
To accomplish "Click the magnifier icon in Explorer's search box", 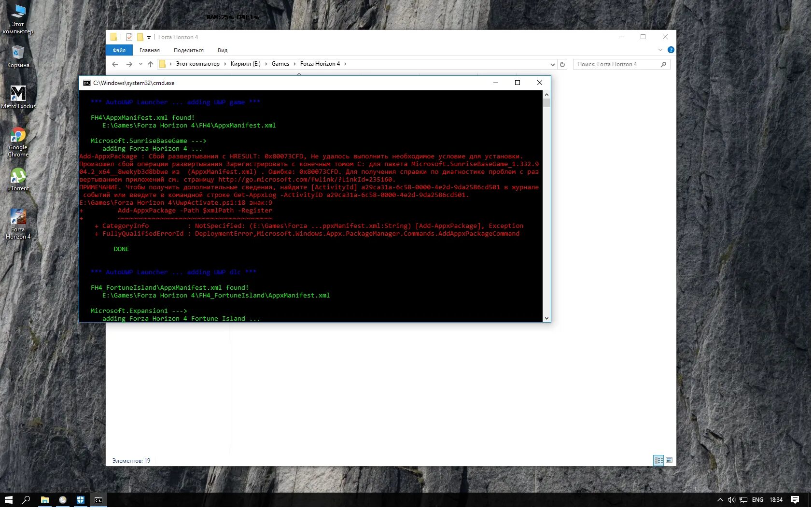I will pyautogui.click(x=664, y=64).
